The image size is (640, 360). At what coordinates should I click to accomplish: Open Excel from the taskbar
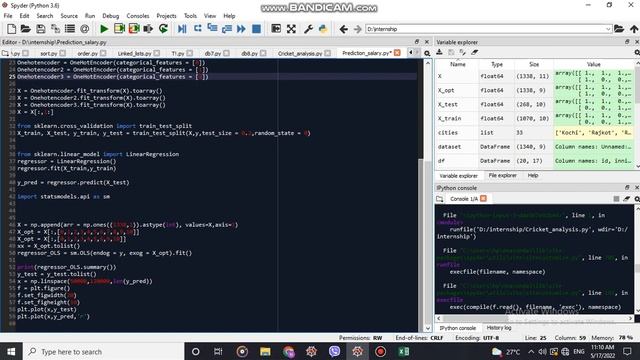click(x=404, y=351)
